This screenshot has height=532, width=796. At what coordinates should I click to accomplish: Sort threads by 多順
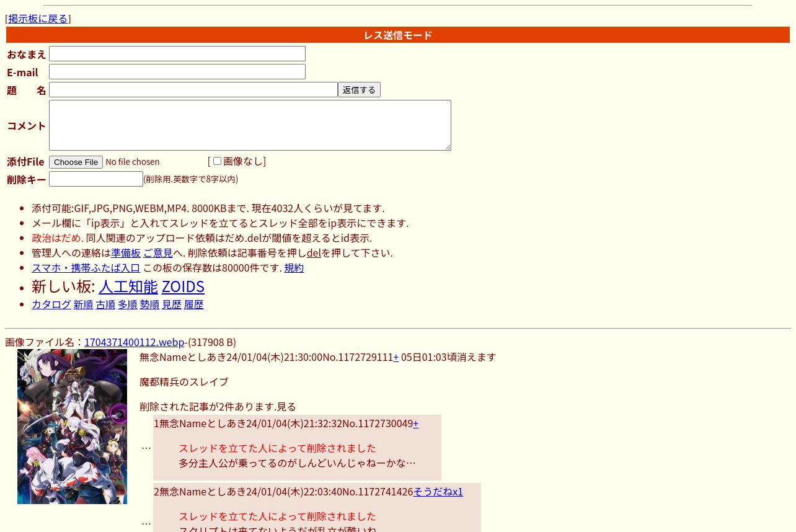click(x=128, y=304)
